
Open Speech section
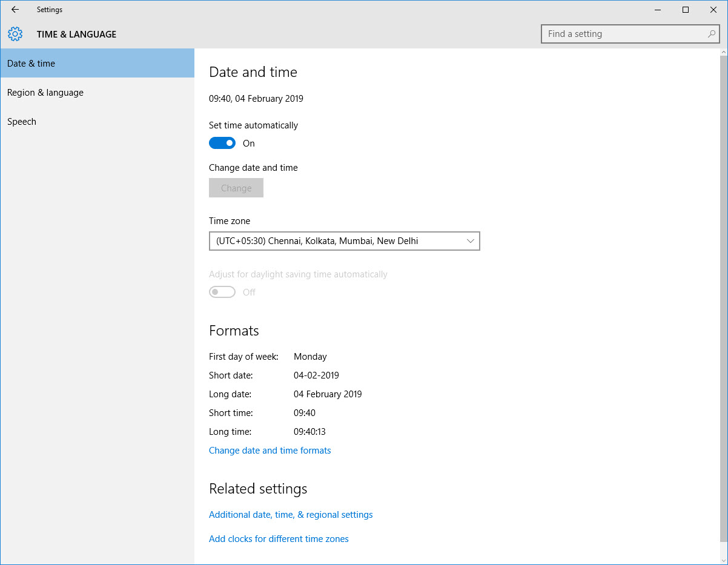click(97, 122)
